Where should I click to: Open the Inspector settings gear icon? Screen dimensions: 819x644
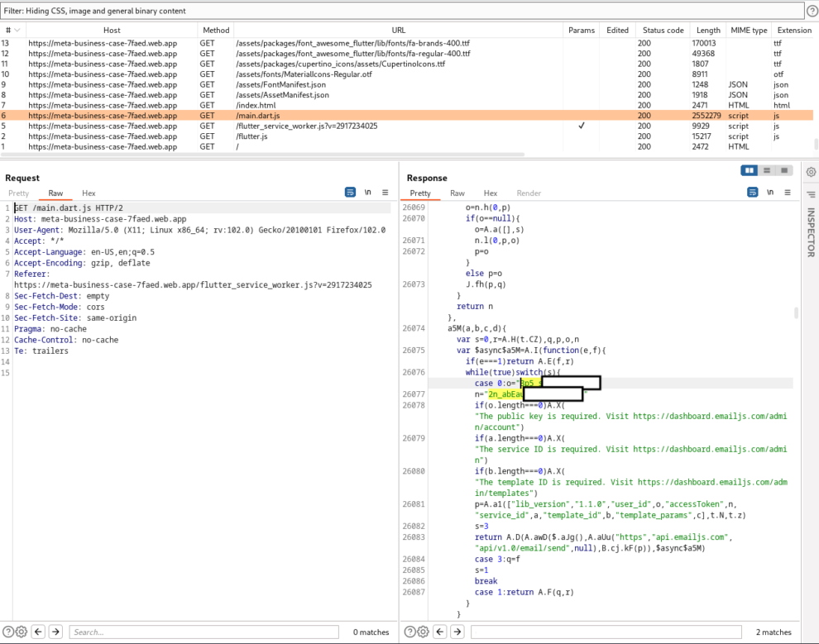pyautogui.click(x=812, y=172)
